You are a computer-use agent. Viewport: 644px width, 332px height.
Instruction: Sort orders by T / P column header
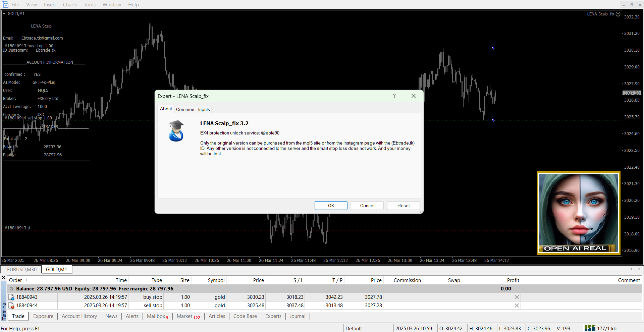pyautogui.click(x=325, y=280)
